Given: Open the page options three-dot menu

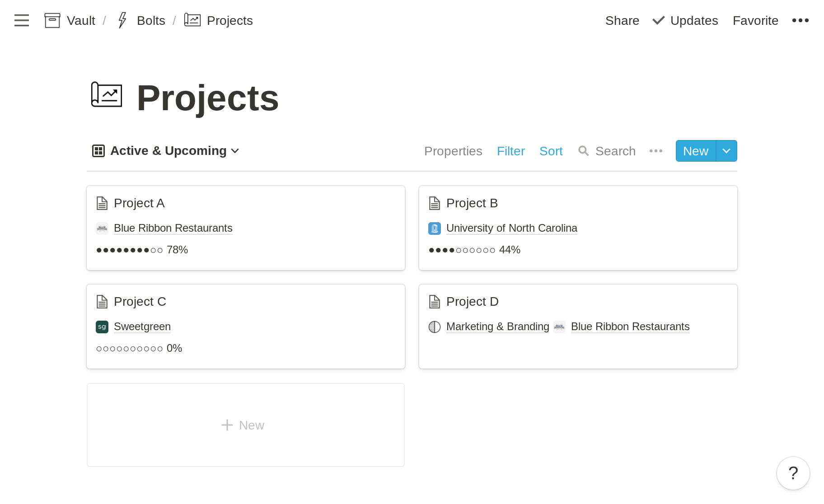Looking at the screenshot, I should (x=800, y=20).
